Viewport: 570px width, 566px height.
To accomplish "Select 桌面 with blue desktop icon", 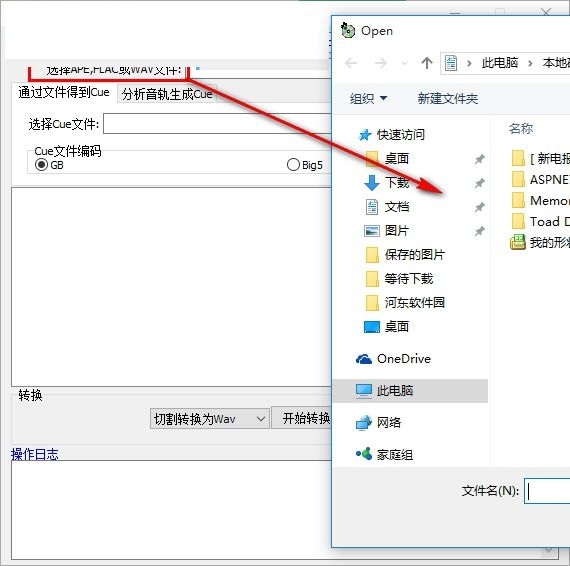I will 387,326.
